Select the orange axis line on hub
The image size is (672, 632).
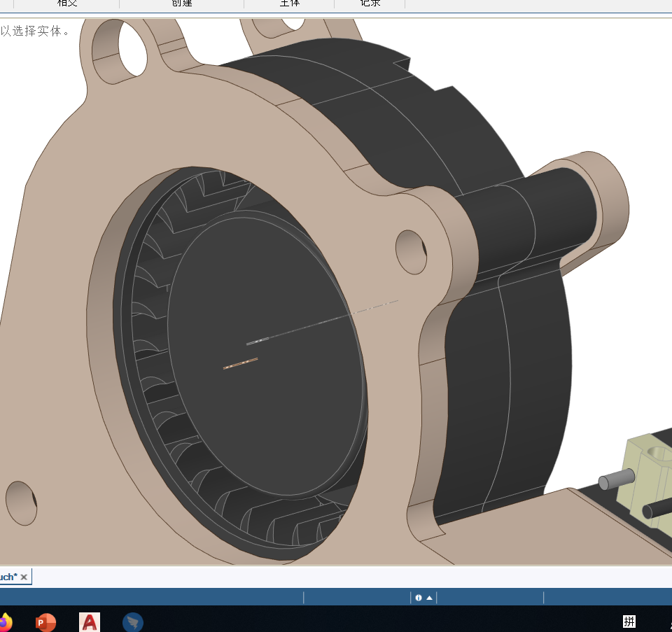(240, 363)
